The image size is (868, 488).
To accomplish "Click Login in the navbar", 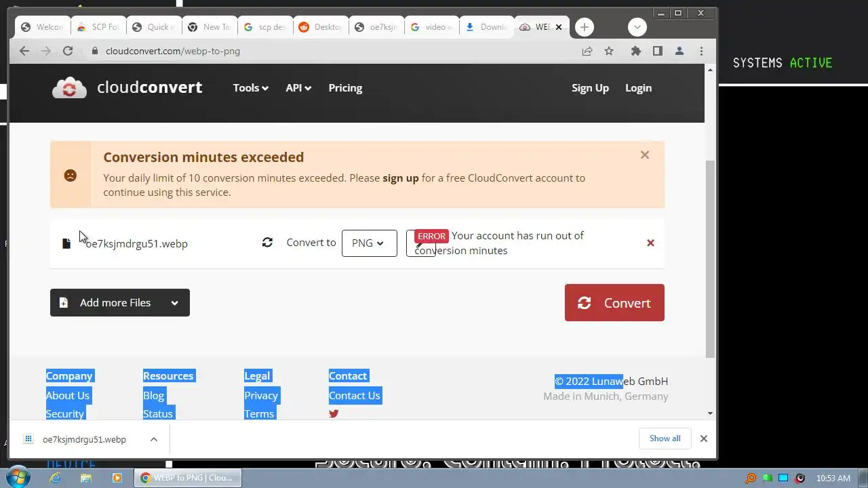I will click(638, 88).
